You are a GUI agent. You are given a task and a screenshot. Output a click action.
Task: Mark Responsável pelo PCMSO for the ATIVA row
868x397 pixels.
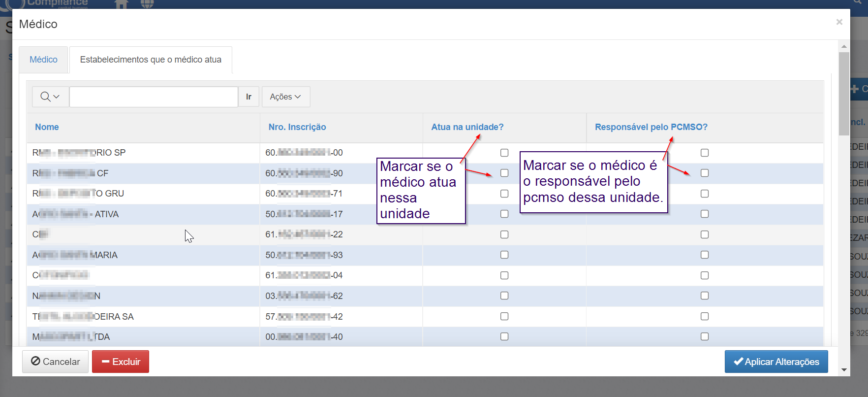point(705,214)
